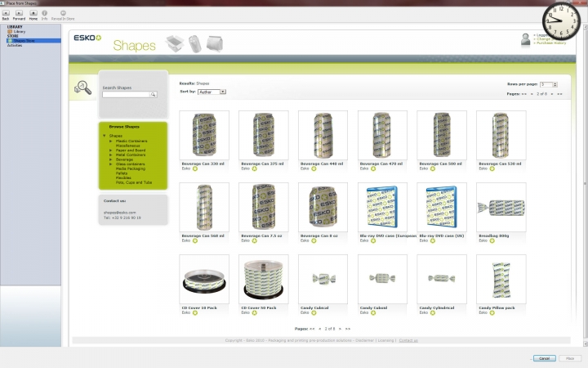Expand the Plastic Containers category

coord(111,141)
